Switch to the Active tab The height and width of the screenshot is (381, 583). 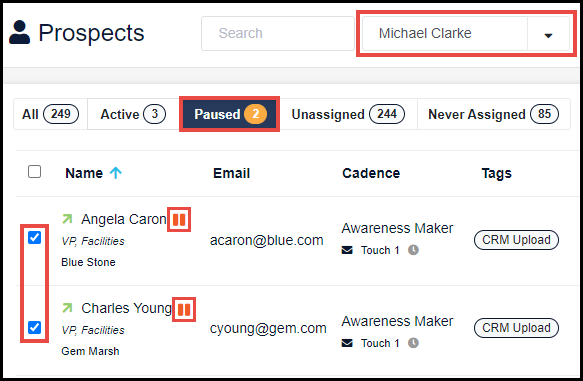pyautogui.click(x=133, y=114)
